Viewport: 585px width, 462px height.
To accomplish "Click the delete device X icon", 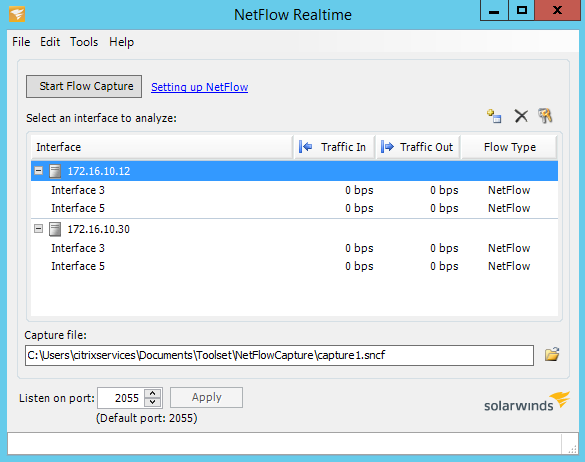I will coord(521,116).
